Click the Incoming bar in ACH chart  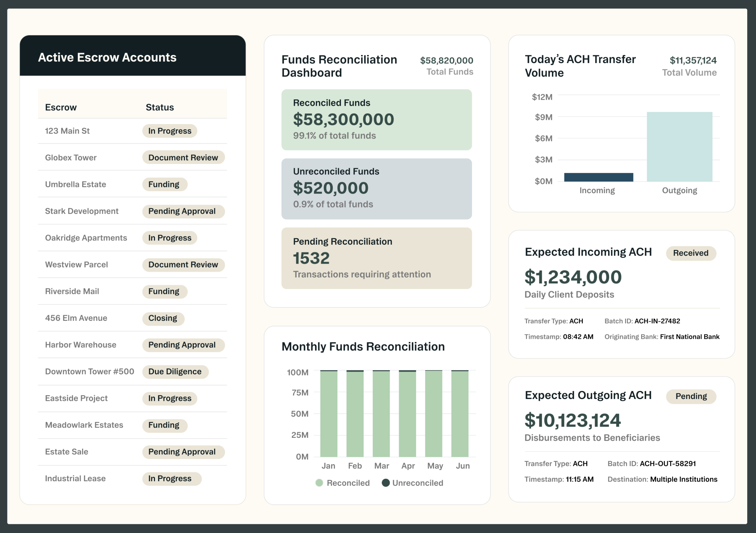click(598, 177)
